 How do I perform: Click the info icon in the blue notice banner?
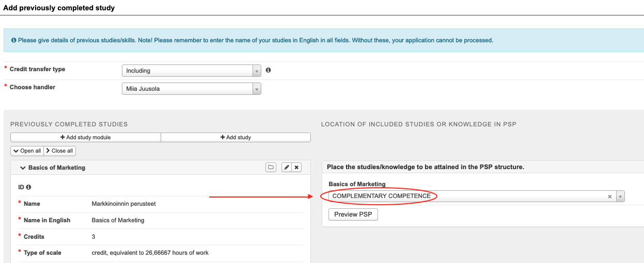click(x=13, y=40)
